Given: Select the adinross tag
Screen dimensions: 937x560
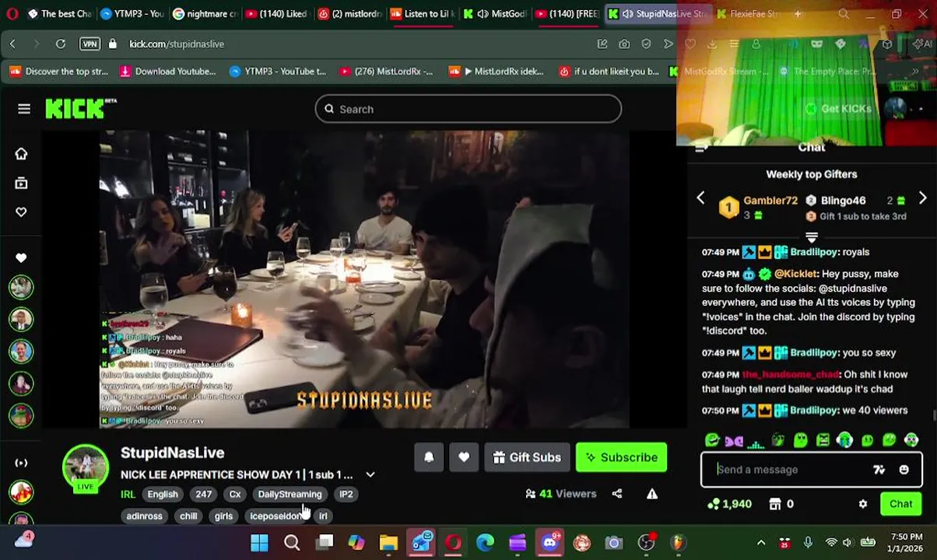Looking at the screenshot, I should coord(145,516).
